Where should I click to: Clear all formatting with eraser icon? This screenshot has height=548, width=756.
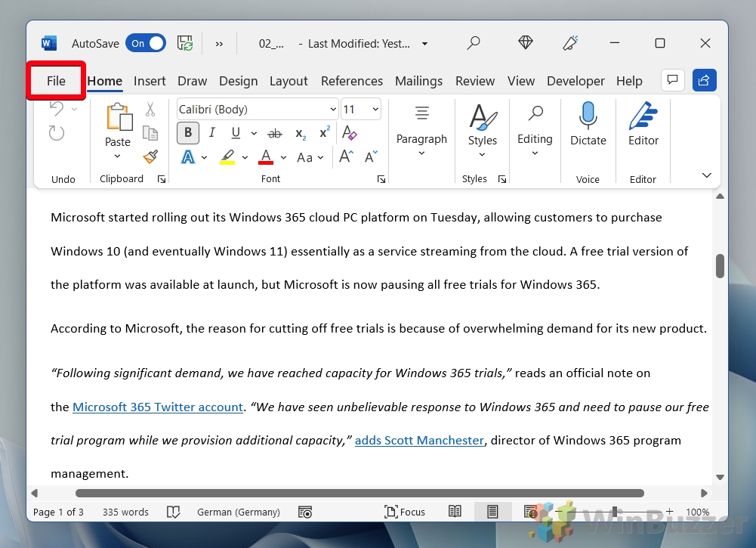349,133
